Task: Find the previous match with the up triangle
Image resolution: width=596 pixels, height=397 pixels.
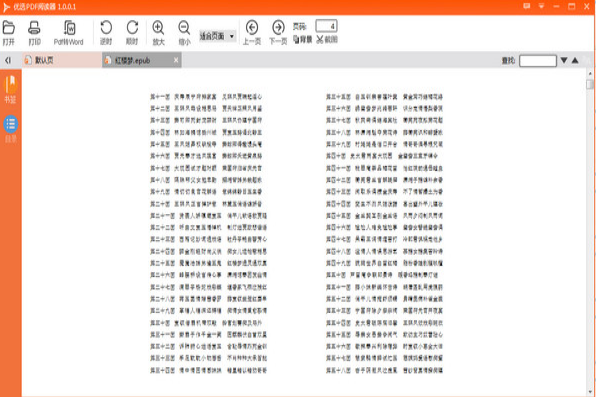Action: [x=575, y=60]
